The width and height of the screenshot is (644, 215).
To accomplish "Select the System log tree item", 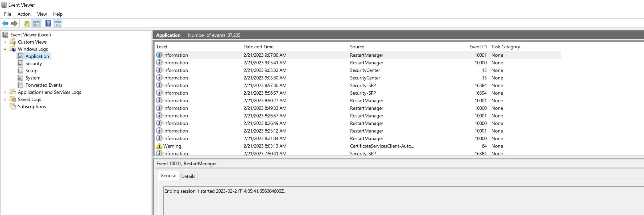I will coord(33,78).
